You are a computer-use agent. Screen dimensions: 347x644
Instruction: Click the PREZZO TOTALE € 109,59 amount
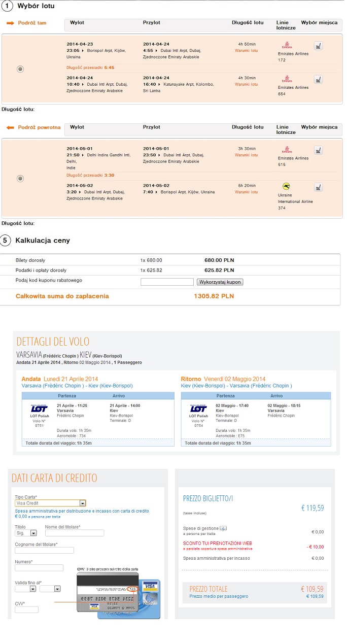312,589
